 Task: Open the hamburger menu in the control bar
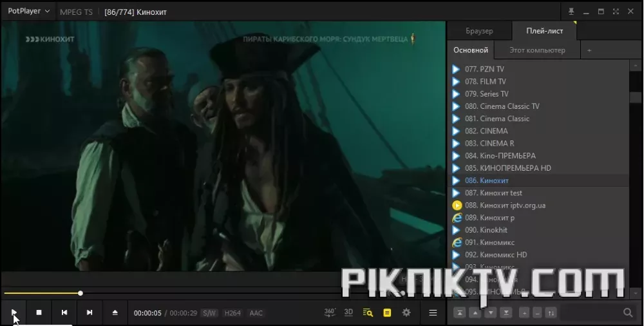(x=433, y=313)
